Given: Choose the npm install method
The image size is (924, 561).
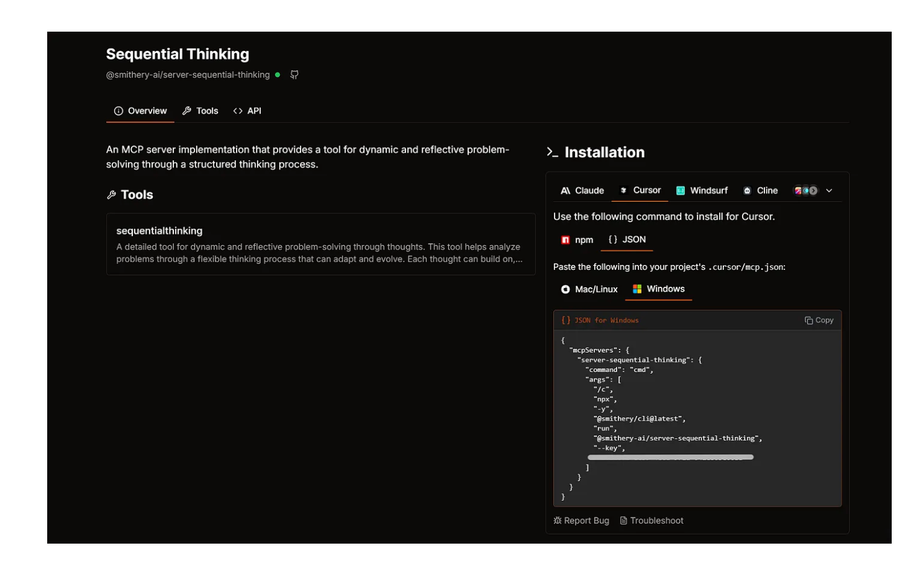Looking at the screenshot, I should tap(577, 240).
